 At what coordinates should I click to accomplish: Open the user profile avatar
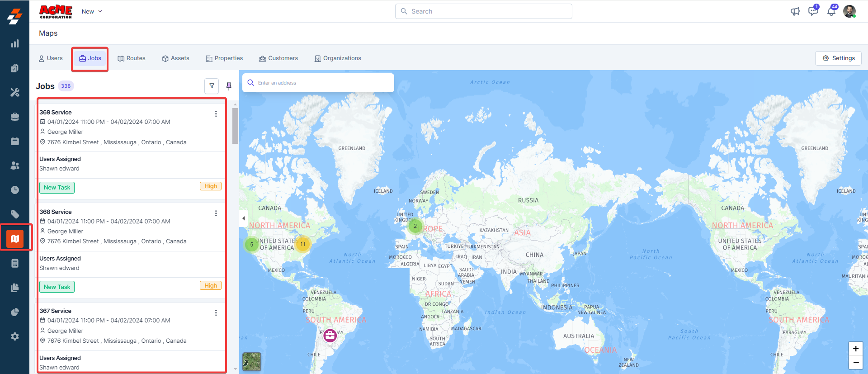849,11
